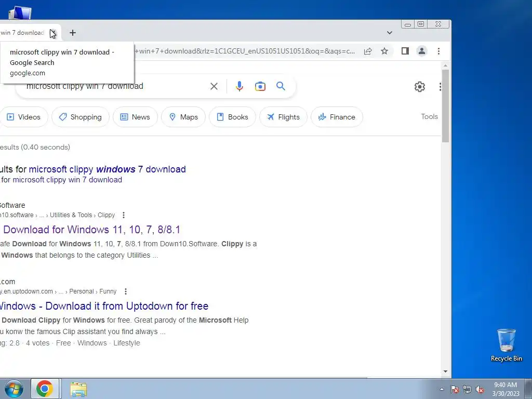The image size is (532, 399).
Task: Click the page vertical scrollbar thumb
Action: pos(445,106)
